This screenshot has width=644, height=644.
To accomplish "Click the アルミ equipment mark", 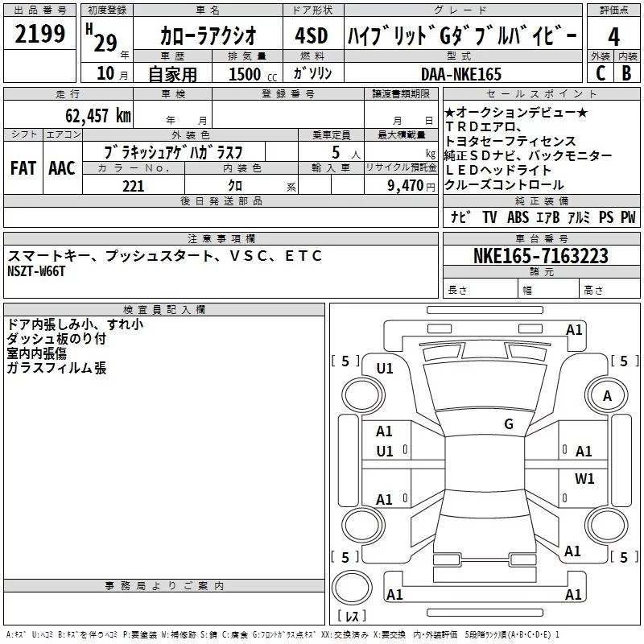I will point(579,217).
